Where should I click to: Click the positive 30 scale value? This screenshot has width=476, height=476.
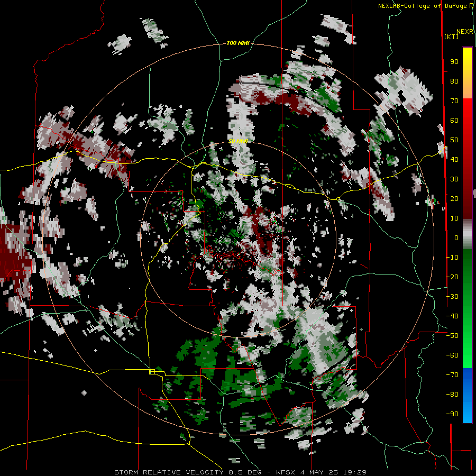pyautogui.click(x=454, y=179)
